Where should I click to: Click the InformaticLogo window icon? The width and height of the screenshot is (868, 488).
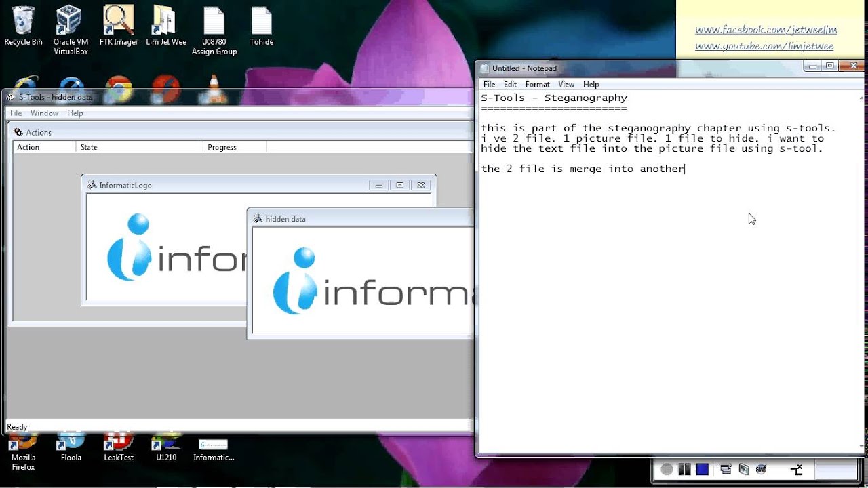point(92,185)
